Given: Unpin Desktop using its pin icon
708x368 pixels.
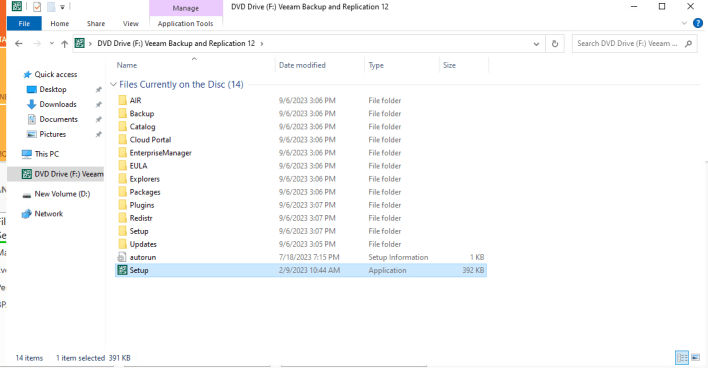Looking at the screenshot, I should (98, 90).
